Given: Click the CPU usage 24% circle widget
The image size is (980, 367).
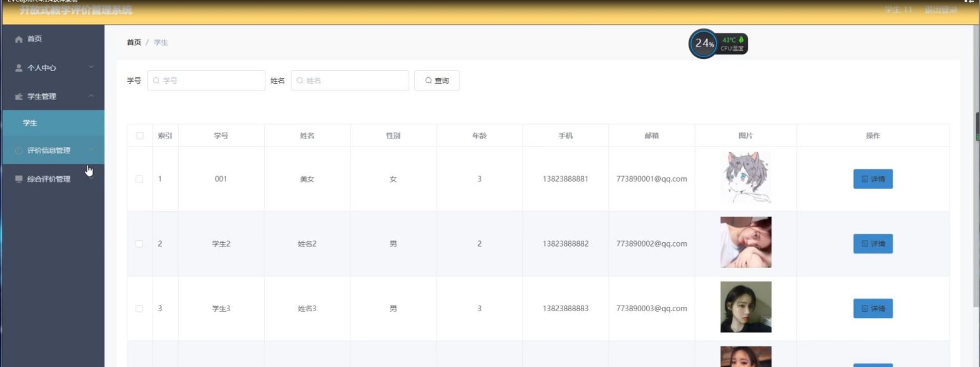Looking at the screenshot, I should click(x=703, y=44).
